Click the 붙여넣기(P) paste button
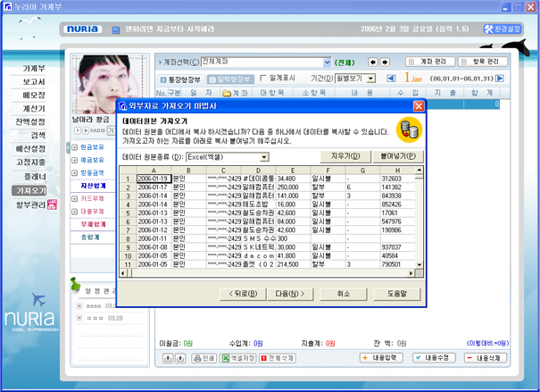 click(397, 156)
